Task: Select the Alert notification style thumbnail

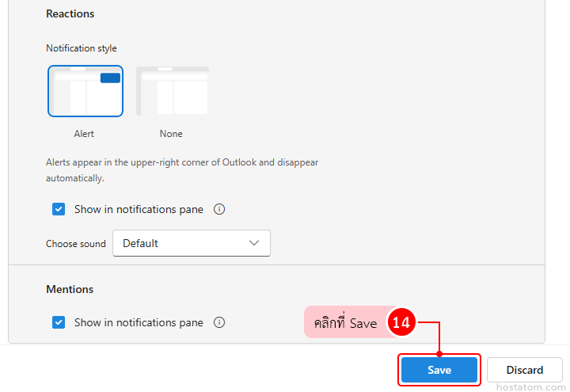Action: [85, 91]
